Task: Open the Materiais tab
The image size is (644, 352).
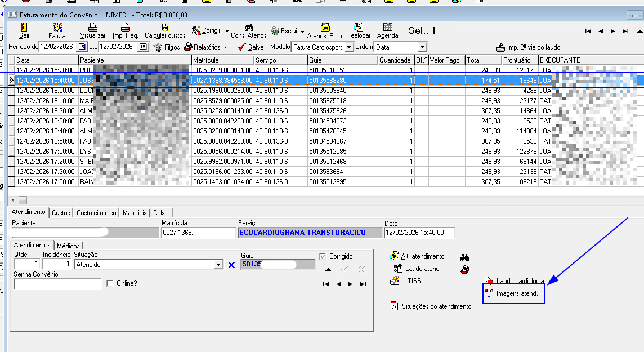Action: [135, 213]
